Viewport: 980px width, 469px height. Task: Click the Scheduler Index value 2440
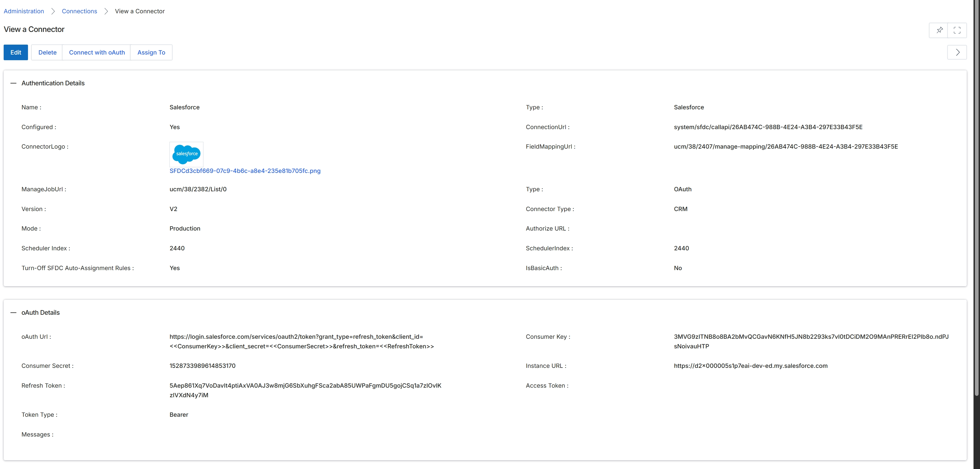click(x=177, y=248)
